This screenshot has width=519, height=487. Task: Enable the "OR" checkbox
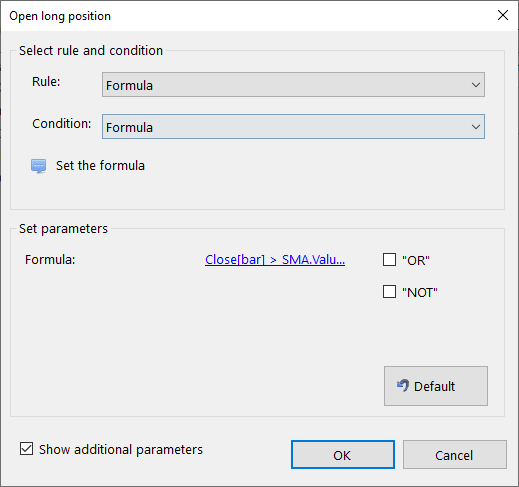click(x=389, y=260)
